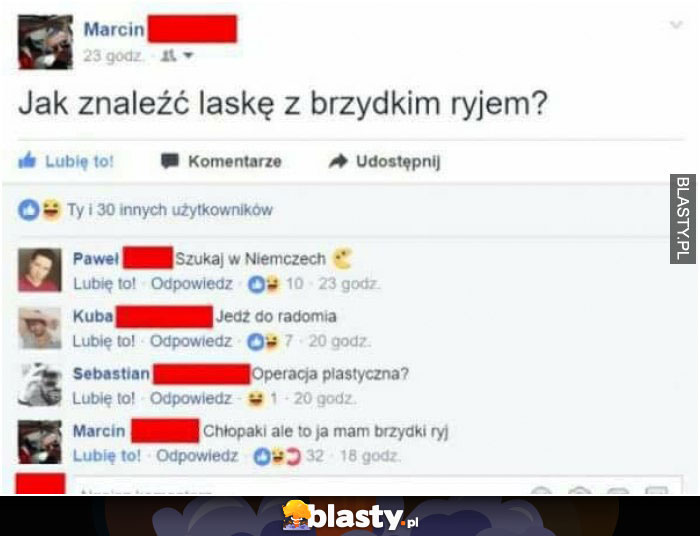The image size is (700, 536).
Task: Like Kuba's comment with Lubię to!
Action: [x=104, y=341]
